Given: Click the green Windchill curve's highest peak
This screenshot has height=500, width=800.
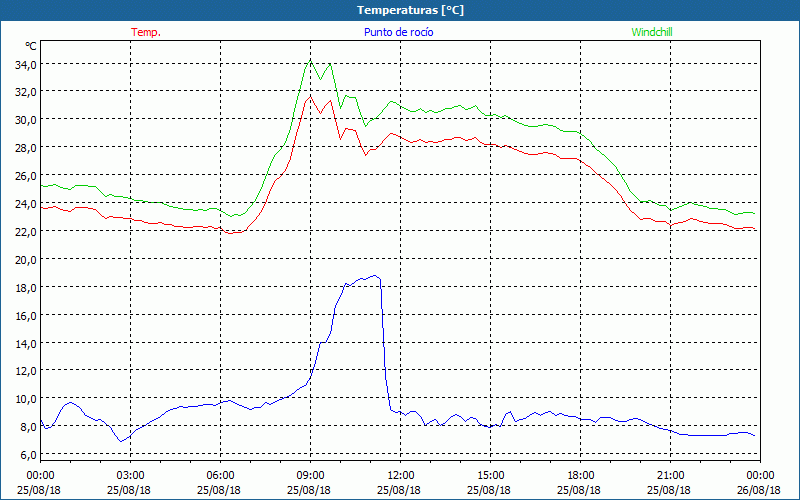Looking at the screenshot, I should pyautogui.click(x=310, y=60).
